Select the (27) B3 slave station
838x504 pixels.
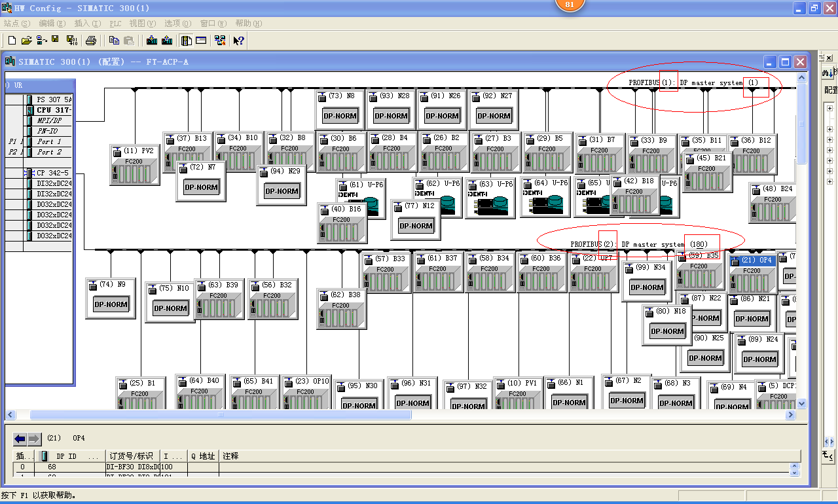click(496, 152)
